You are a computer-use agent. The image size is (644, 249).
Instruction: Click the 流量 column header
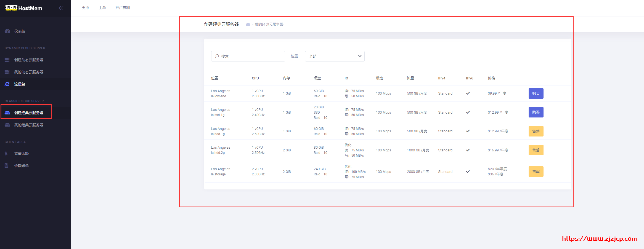[411, 78]
